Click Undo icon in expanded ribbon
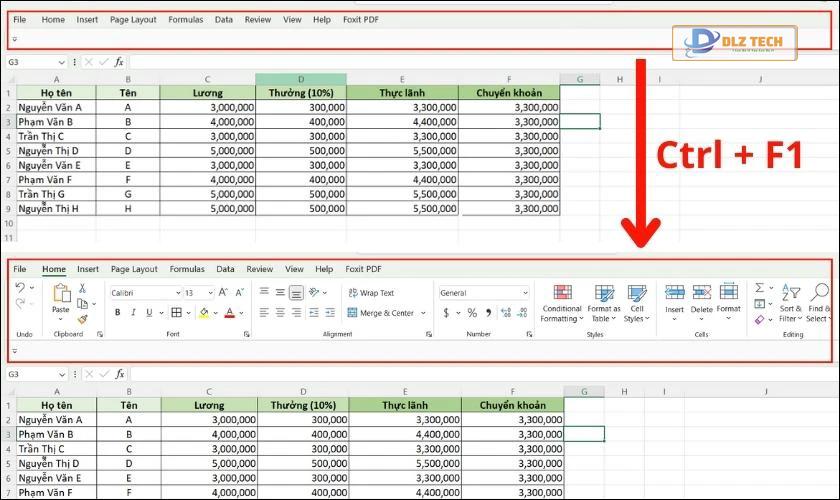Viewport: 840px width, 500px height. tap(20, 287)
